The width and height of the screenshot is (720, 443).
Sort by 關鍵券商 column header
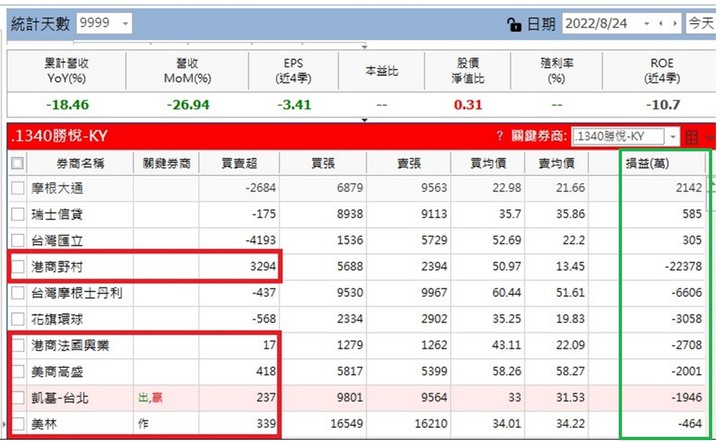166,163
